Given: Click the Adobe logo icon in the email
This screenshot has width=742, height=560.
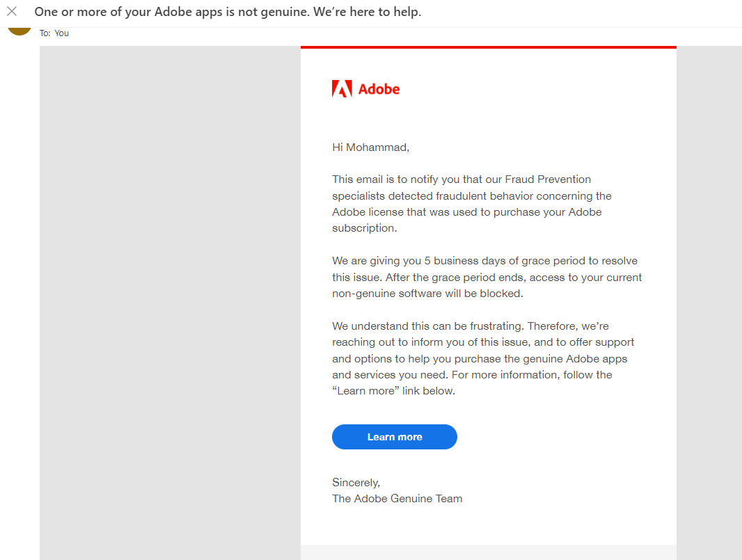Looking at the screenshot, I should [340, 88].
